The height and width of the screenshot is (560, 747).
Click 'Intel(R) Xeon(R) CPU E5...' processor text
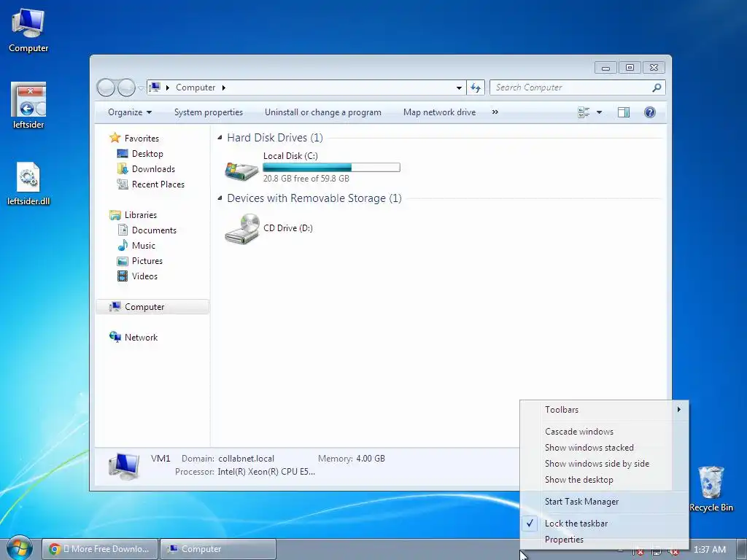click(x=266, y=472)
